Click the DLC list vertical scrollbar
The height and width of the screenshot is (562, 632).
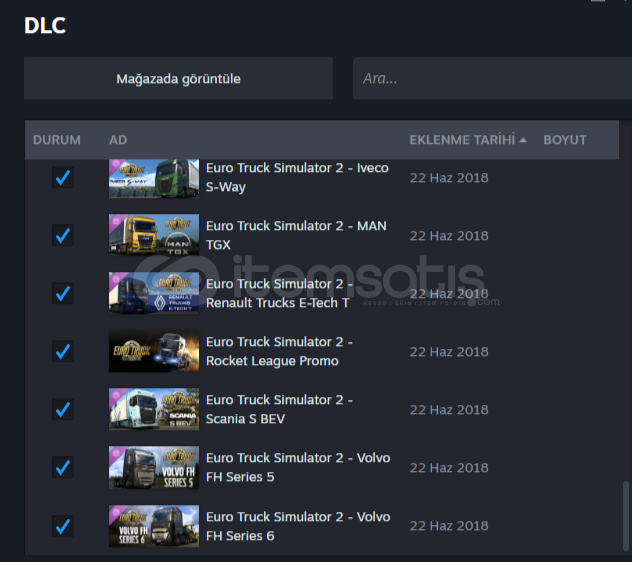[626, 516]
